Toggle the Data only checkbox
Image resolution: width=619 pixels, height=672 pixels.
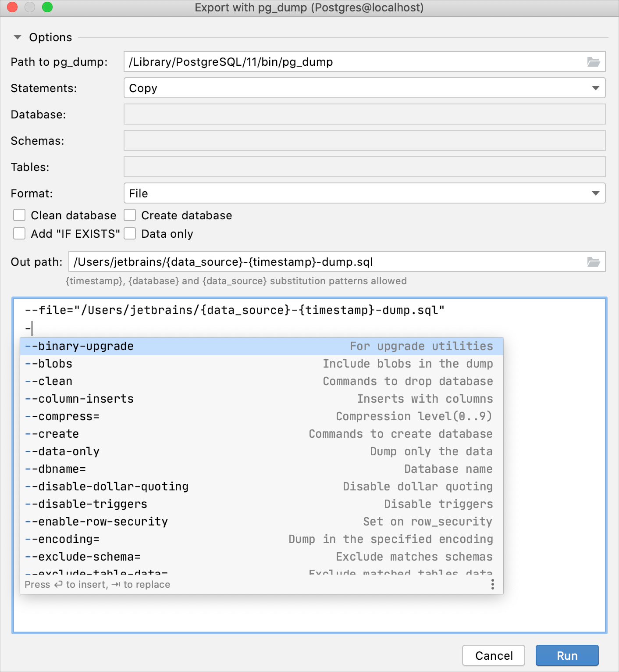coord(130,233)
